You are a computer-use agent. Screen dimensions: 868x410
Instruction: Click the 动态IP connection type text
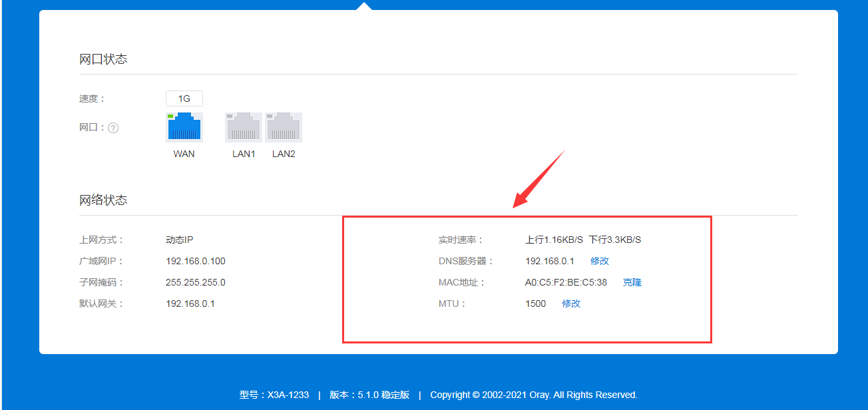[179, 240]
